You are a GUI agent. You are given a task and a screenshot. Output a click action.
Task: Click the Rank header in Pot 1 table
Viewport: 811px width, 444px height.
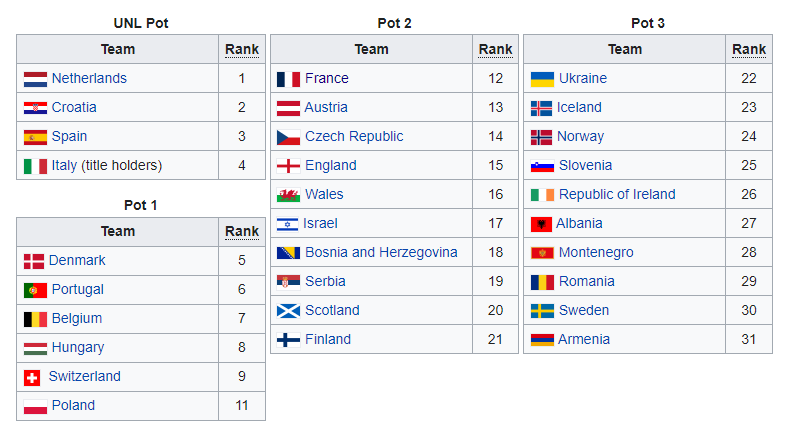click(242, 231)
